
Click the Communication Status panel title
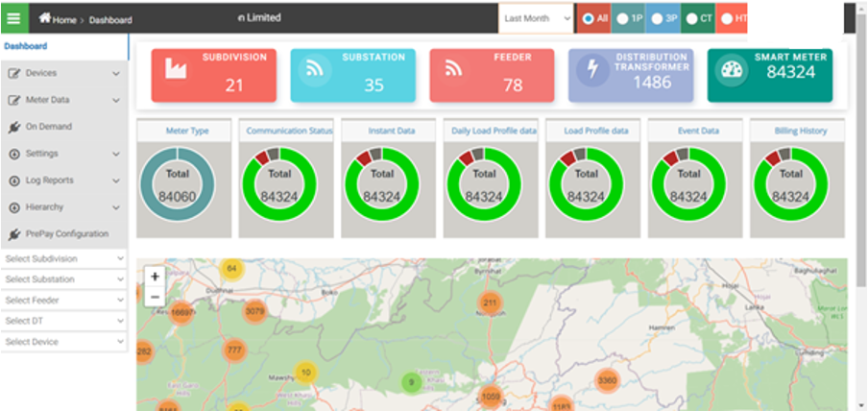[x=286, y=131]
